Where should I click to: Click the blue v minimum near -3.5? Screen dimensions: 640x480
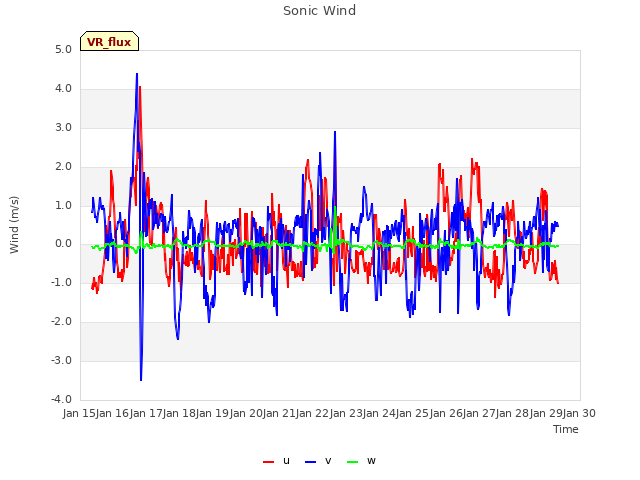[x=141, y=380]
